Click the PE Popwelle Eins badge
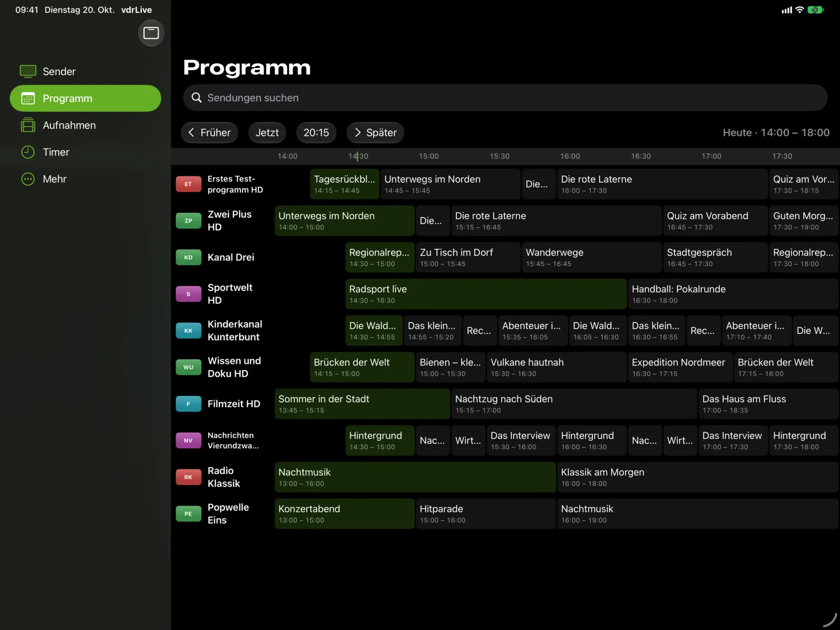840x630 pixels. 188,514
